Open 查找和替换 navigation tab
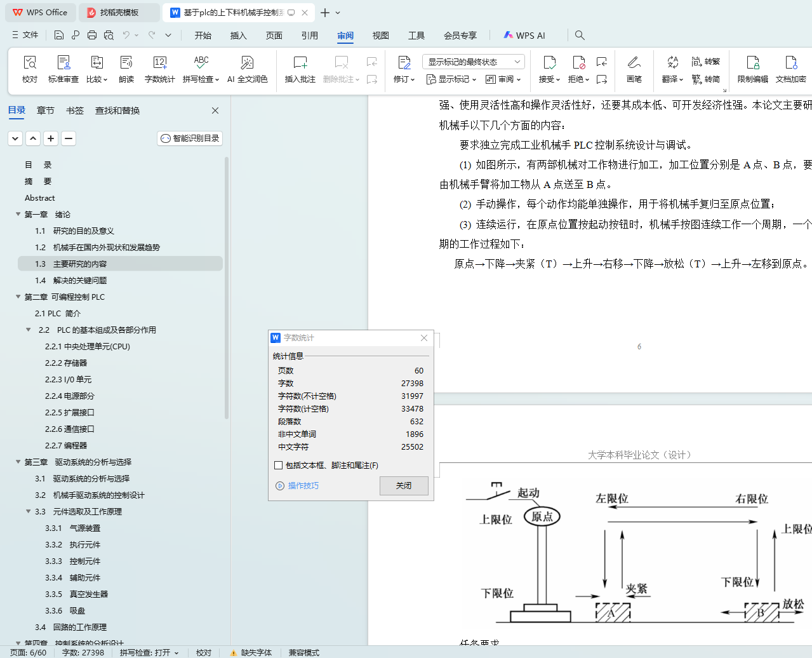The image size is (812, 658). [117, 111]
